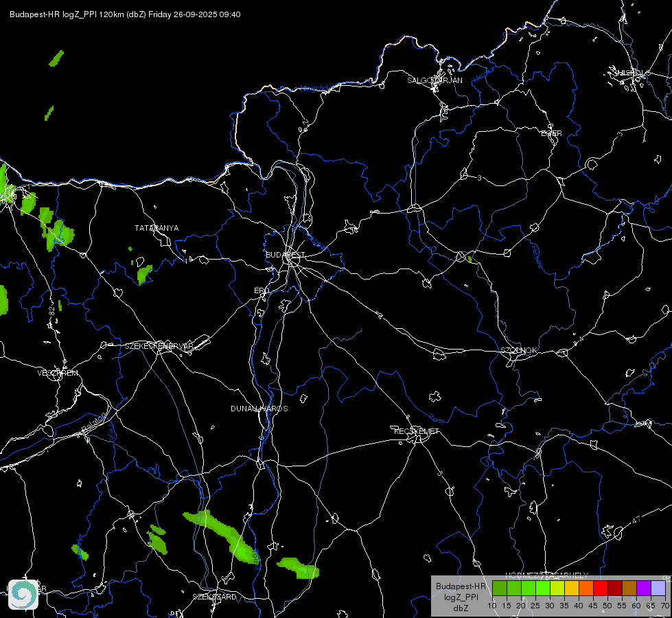Click the VESZPREM city label
The height and width of the screenshot is (618, 672).
click(58, 373)
